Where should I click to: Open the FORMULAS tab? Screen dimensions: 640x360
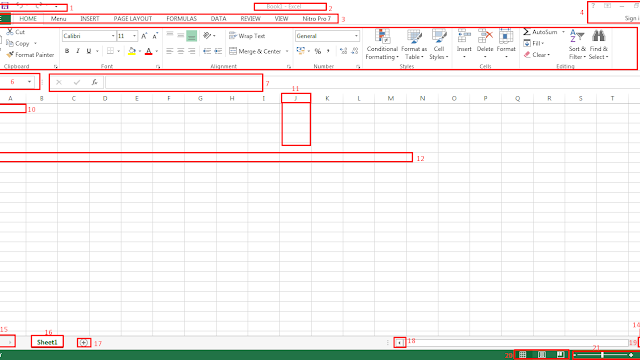click(x=182, y=19)
